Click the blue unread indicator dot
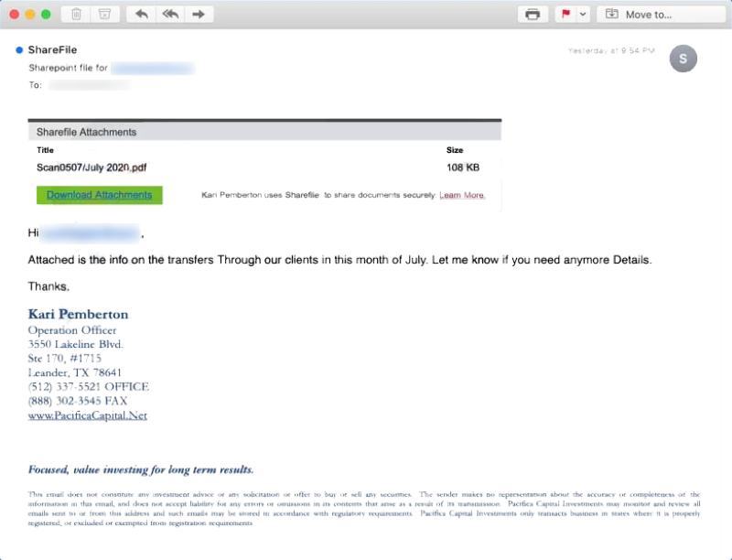 click(x=19, y=50)
